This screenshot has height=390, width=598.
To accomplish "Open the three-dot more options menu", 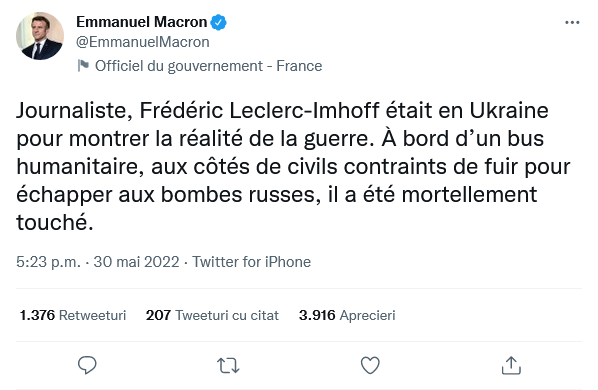I will 572,23.
